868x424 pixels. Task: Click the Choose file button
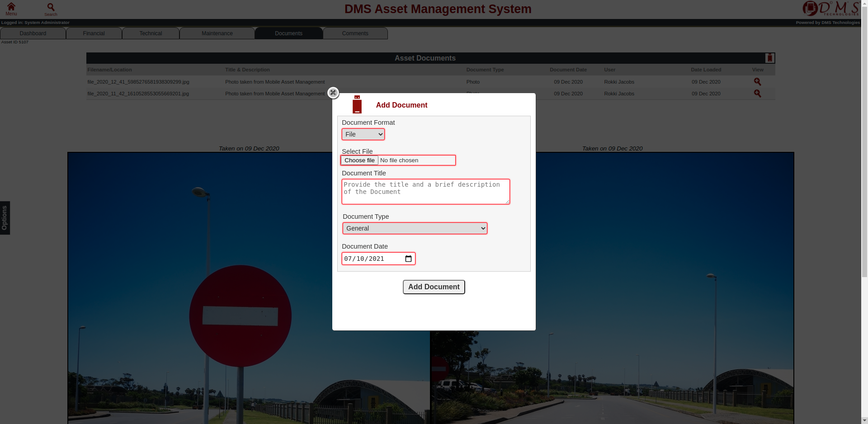point(359,160)
